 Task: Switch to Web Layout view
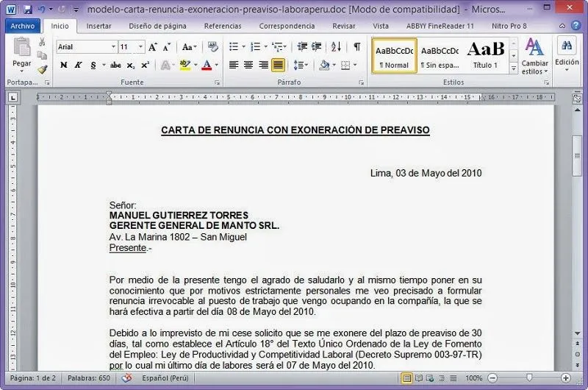(430, 378)
